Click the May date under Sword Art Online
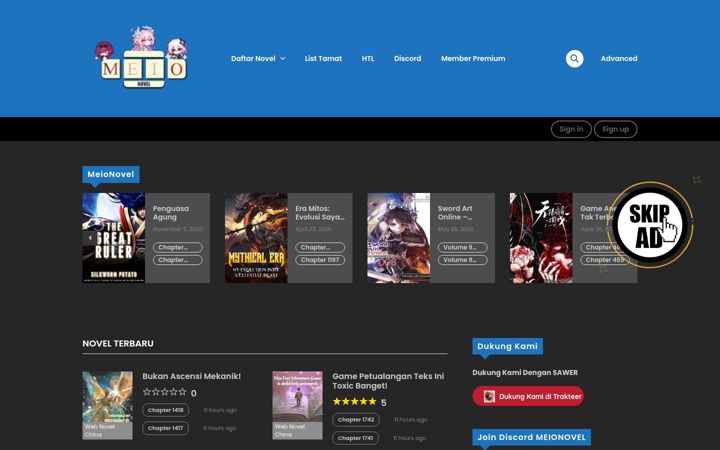This screenshot has width=720, height=450. pos(455,229)
